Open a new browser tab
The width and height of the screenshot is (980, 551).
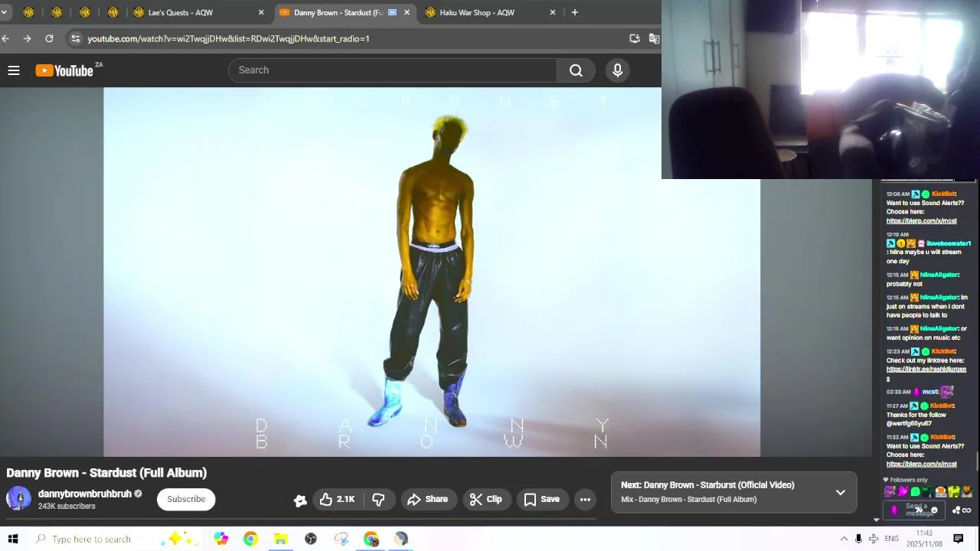pos(574,12)
